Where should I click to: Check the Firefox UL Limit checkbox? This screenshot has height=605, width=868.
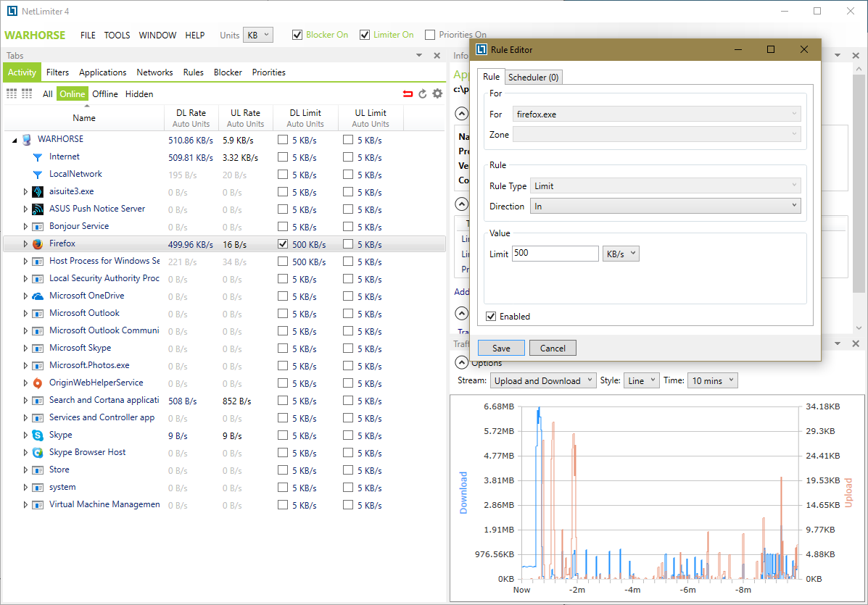click(347, 244)
